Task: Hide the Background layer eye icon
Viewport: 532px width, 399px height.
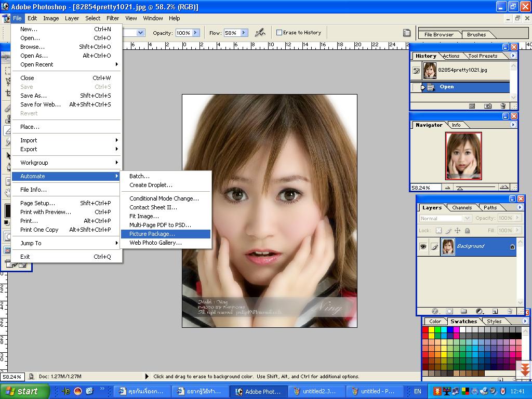Action: pyautogui.click(x=423, y=247)
